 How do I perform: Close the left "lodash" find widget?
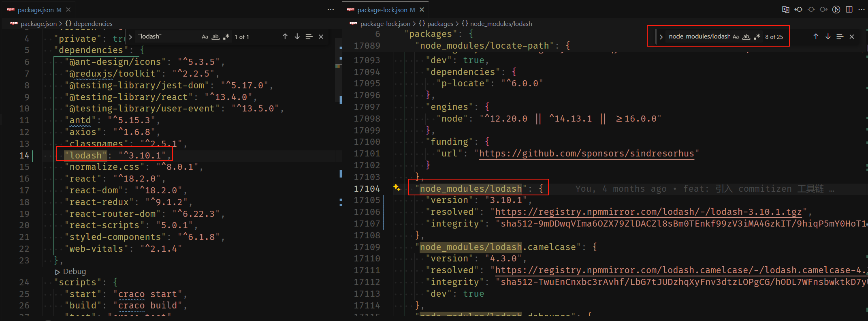(x=321, y=36)
